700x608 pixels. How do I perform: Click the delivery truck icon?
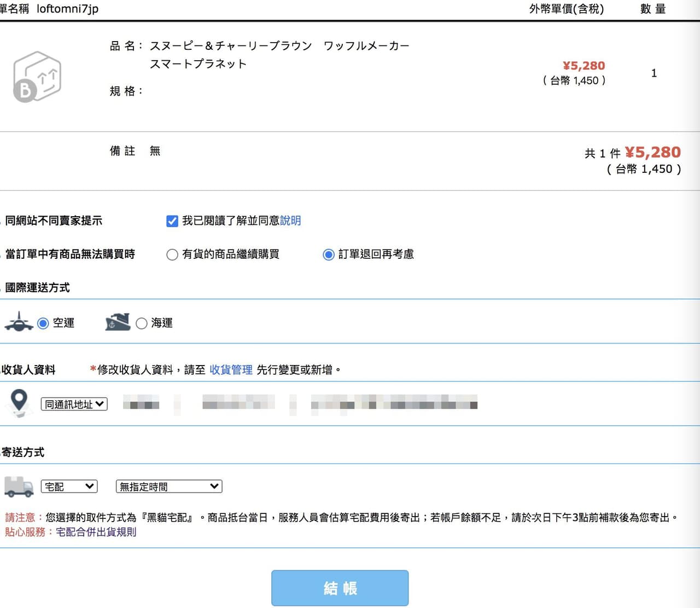19,486
